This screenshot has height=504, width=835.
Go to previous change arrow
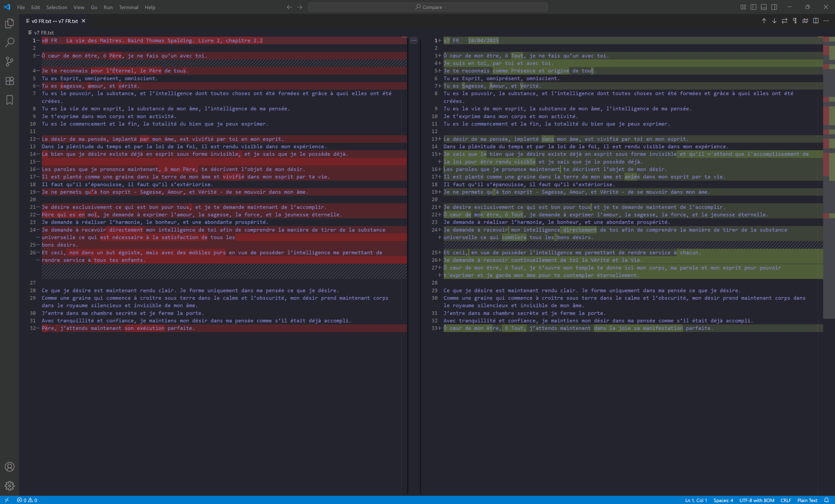(764, 21)
